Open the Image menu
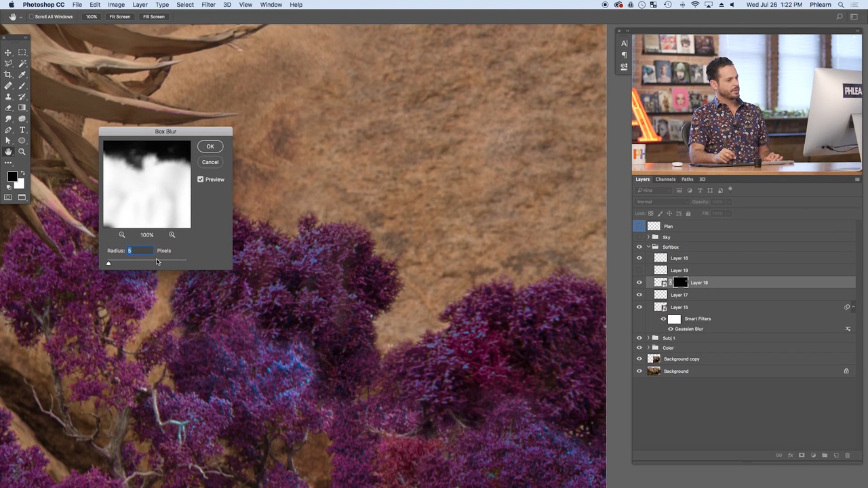The height and width of the screenshot is (488, 868). click(x=116, y=5)
